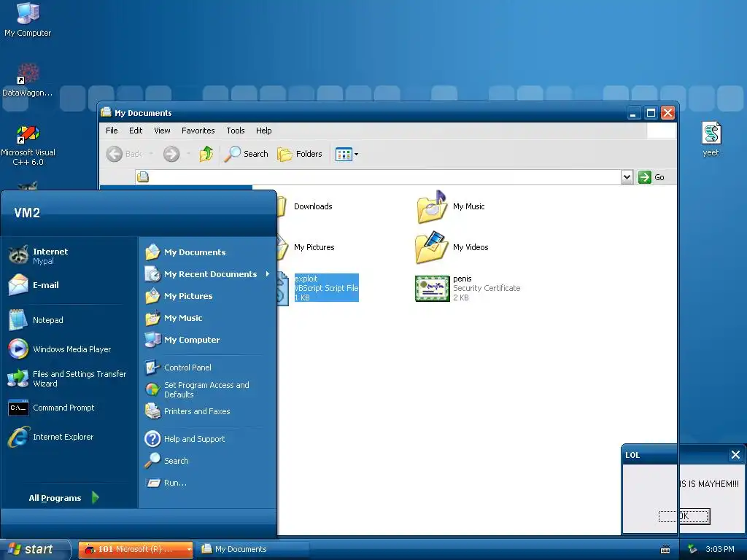747x560 pixels.
Task: Expand All Programs in Start menu
Action: point(63,497)
